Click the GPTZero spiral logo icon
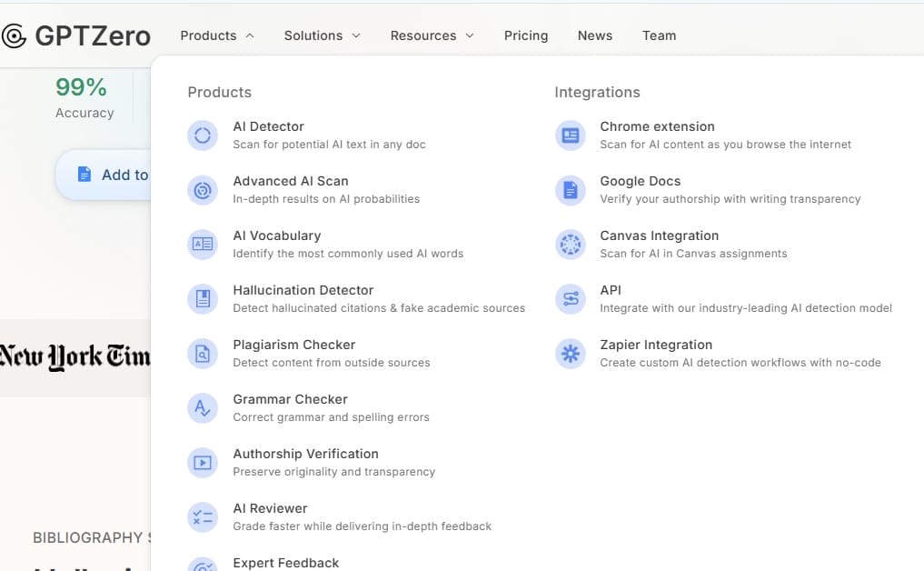924x571 pixels. 14,36
